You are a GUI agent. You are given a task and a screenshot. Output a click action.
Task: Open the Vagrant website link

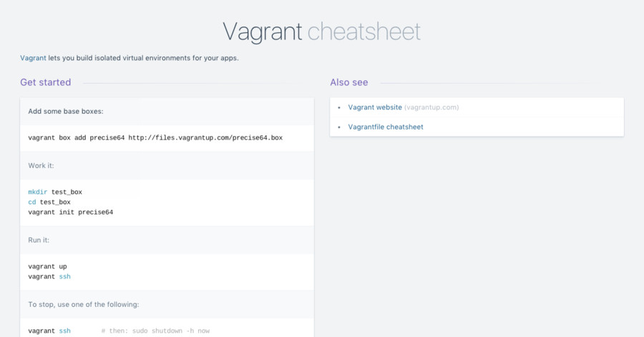pyautogui.click(x=375, y=107)
